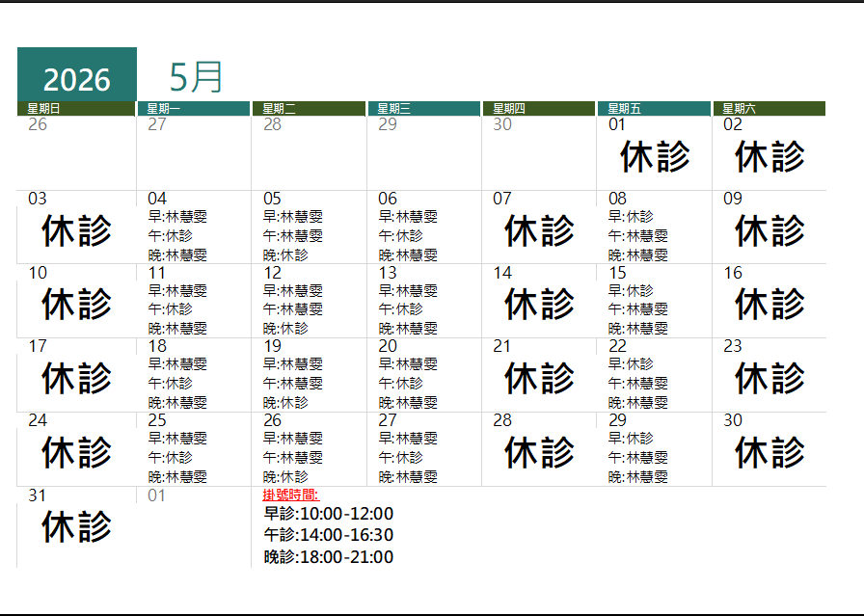The height and width of the screenshot is (616, 864).
Task: Click the 2026 year header
Action: 76,75
